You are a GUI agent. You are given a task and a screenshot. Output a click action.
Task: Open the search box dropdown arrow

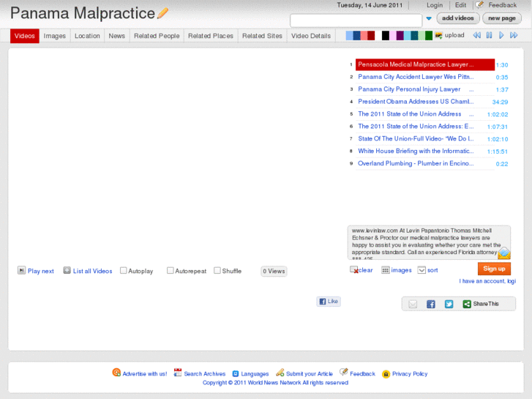(x=429, y=19)
